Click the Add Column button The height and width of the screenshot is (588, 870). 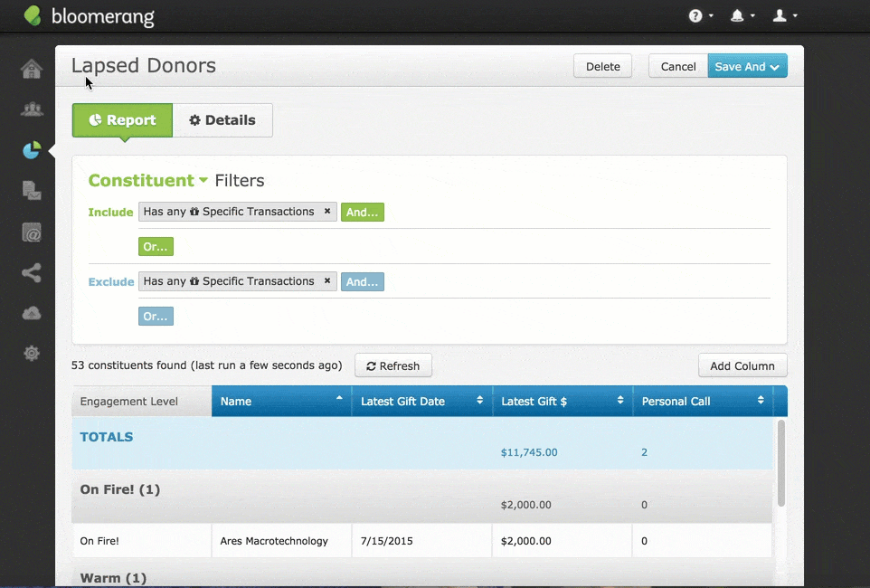[742, 365]
